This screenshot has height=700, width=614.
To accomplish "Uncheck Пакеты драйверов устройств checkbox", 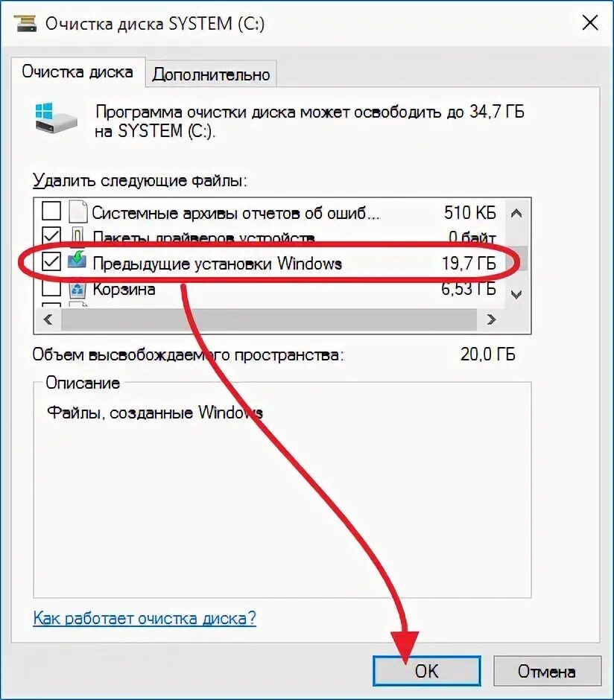I will point(51,237).
